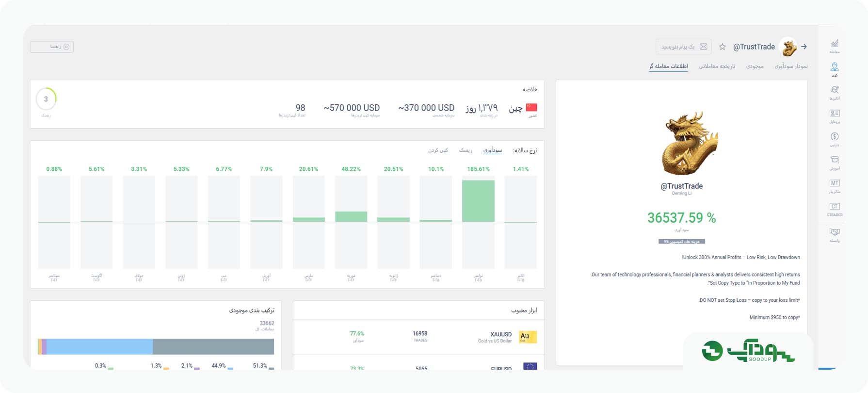868x393 pixels.
Task: Click the XAUUSD gold Au icon
Action: 528,337
